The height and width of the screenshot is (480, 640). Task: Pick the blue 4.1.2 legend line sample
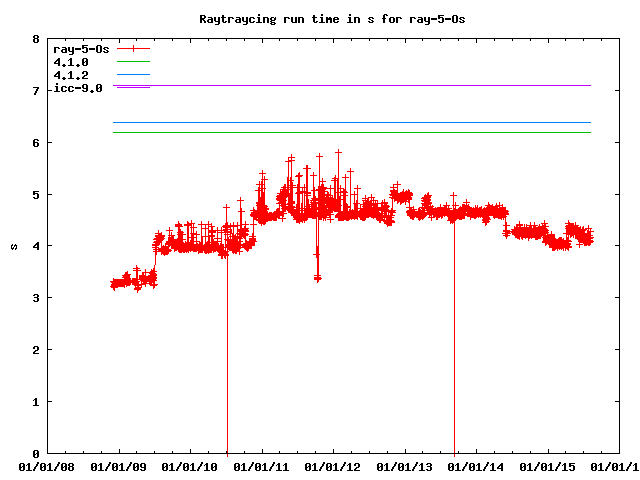click(x=133, y=75)
